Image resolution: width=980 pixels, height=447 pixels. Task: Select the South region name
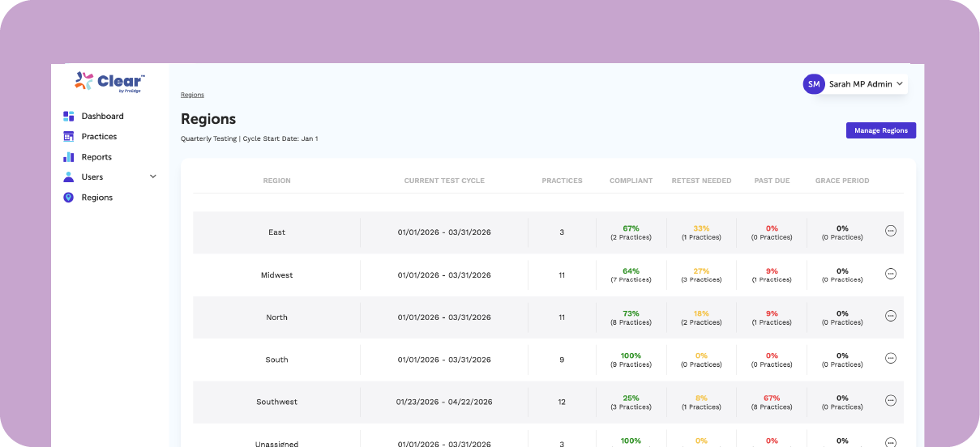click(x=276, y=360)
